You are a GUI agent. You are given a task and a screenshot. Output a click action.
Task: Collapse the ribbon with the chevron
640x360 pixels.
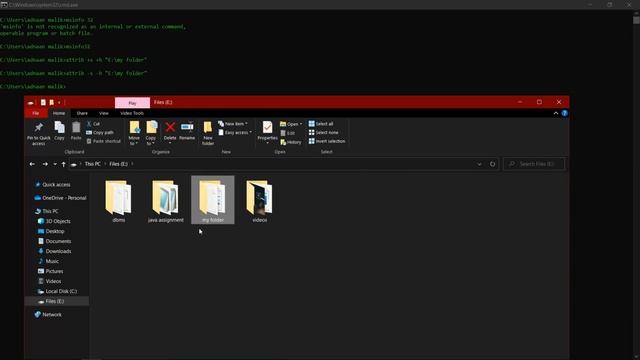coord(556,113)
